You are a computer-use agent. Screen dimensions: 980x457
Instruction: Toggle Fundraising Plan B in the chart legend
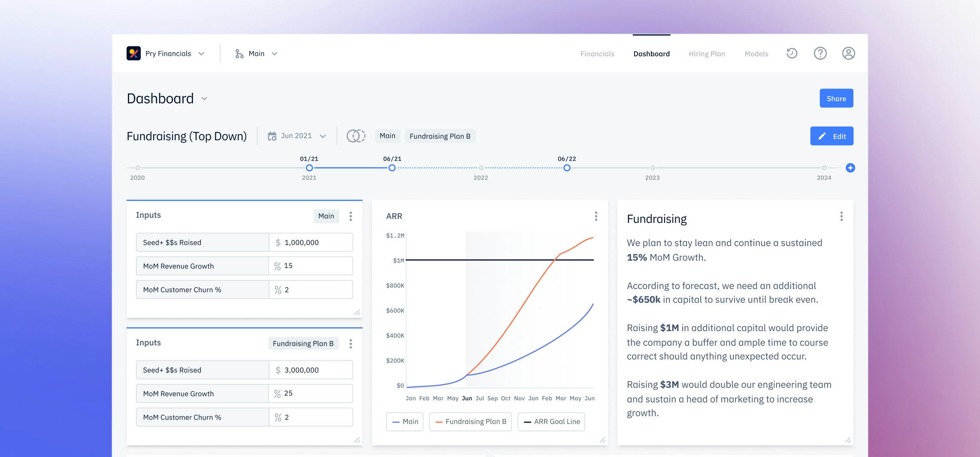(470, 421)
